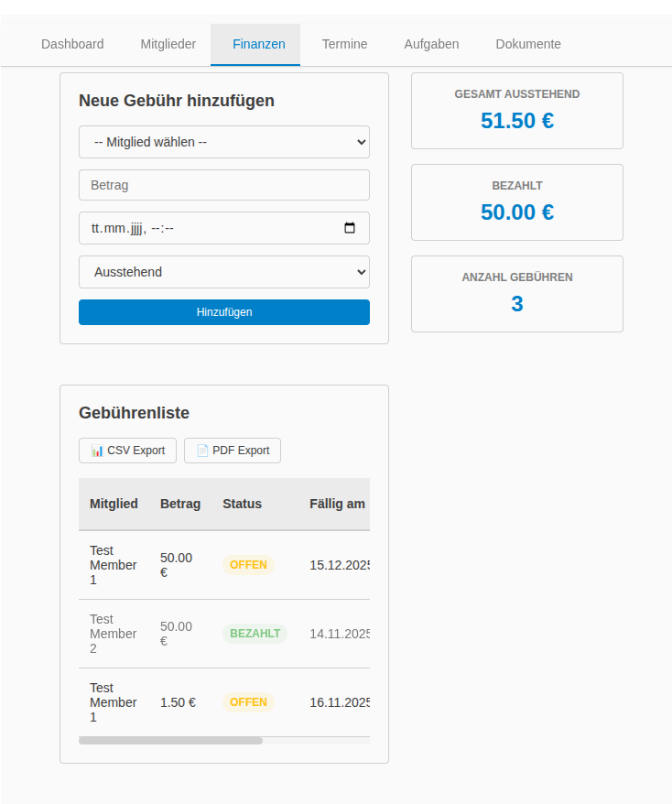Switch to the Dashboard tab

tap(72, 44)
